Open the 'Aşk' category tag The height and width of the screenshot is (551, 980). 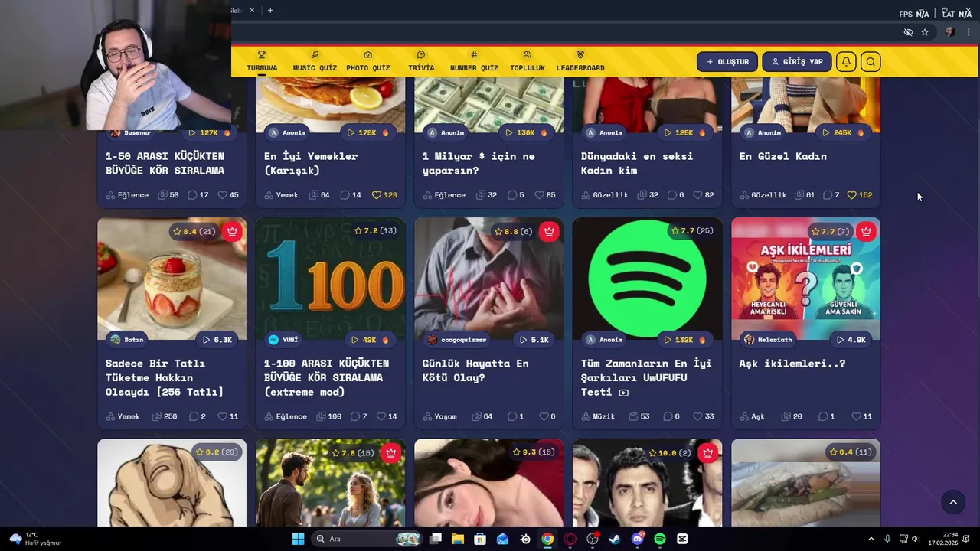coord(752,416)
